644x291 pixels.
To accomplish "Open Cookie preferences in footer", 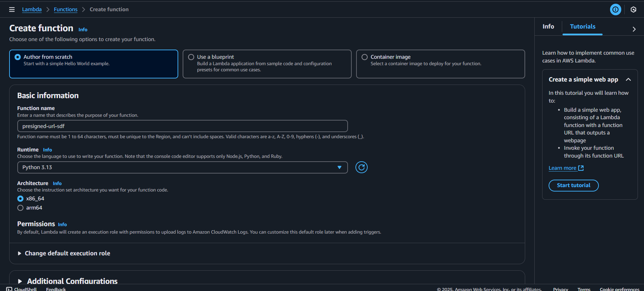I will (619, 289).
